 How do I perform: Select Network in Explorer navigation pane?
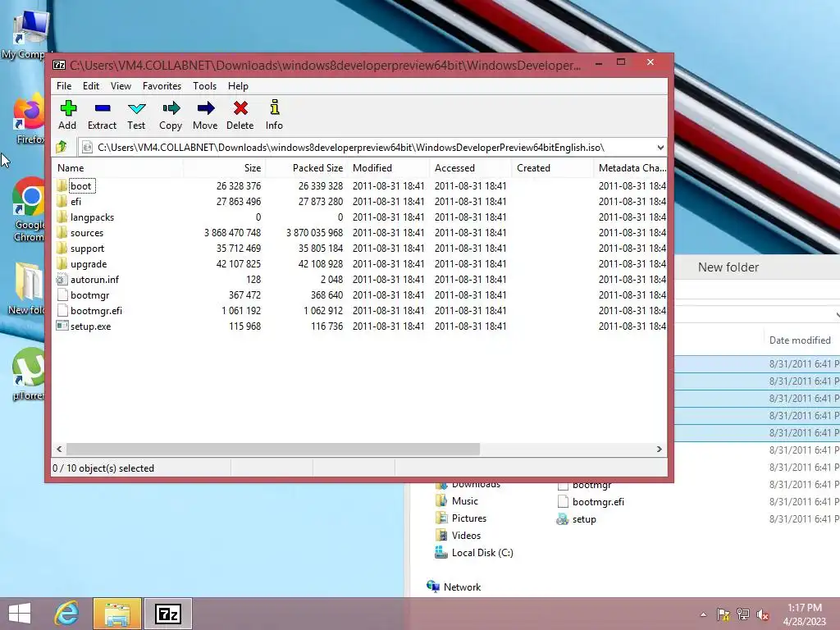[x=454, y=587]
